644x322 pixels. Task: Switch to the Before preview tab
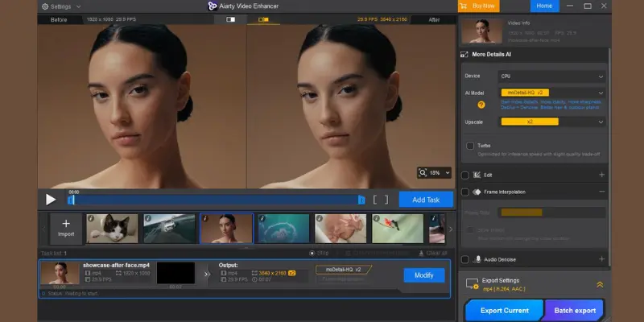click(59, 19)
